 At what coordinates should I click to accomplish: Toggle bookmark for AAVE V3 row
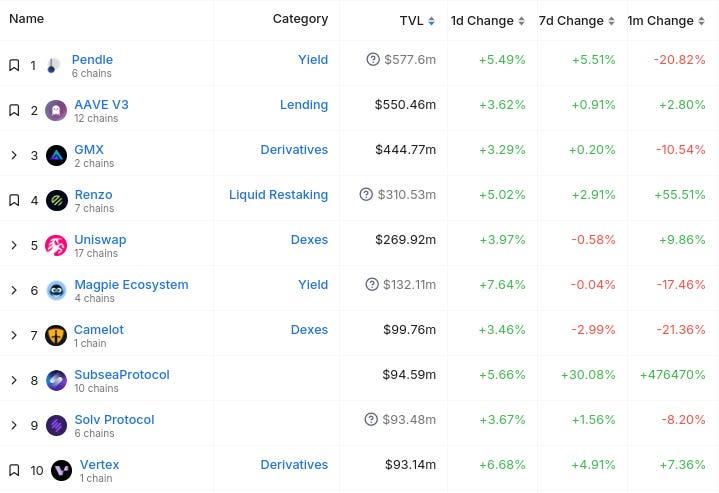point(14,111)
